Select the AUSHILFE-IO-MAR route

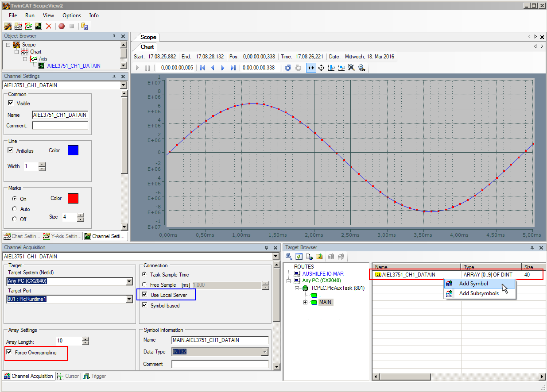[x=323, y=274]
